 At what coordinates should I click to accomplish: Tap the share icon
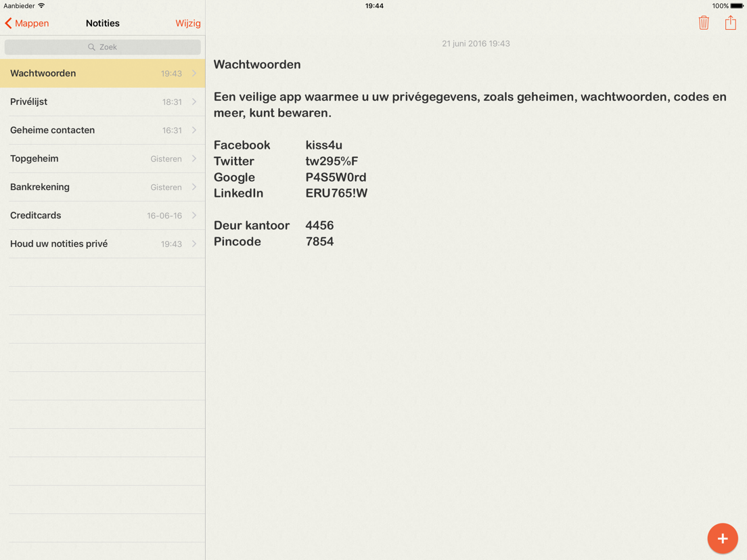(x=730, y=22)
